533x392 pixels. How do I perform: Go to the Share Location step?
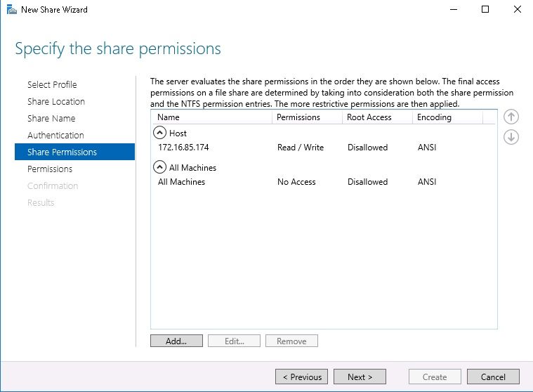click(56, 101)
